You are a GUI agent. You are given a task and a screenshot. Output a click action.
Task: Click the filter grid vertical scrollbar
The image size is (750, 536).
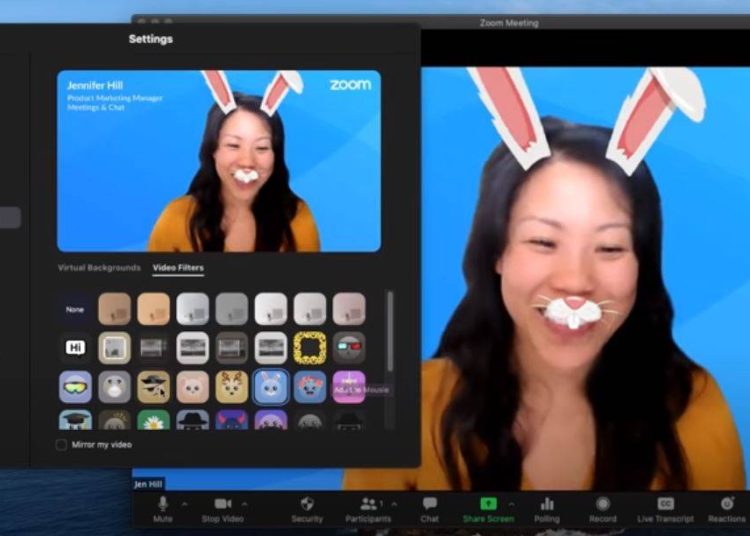[x=390, y=331]
